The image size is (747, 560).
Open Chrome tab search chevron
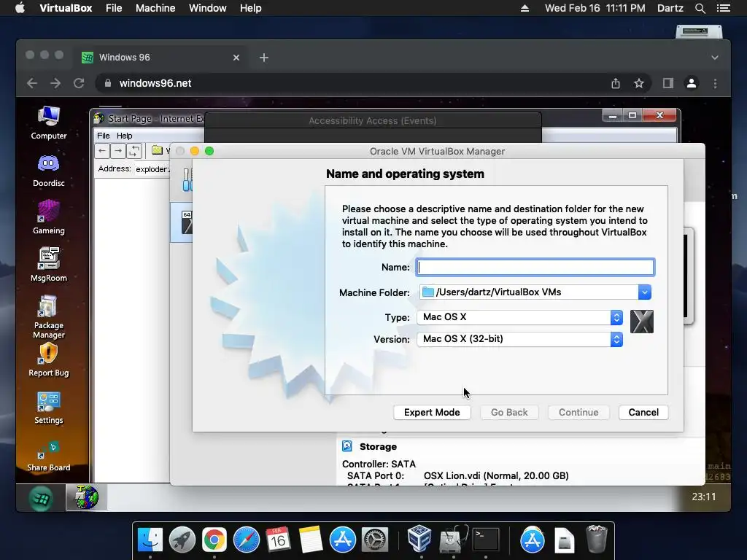[x=715, y=58]
